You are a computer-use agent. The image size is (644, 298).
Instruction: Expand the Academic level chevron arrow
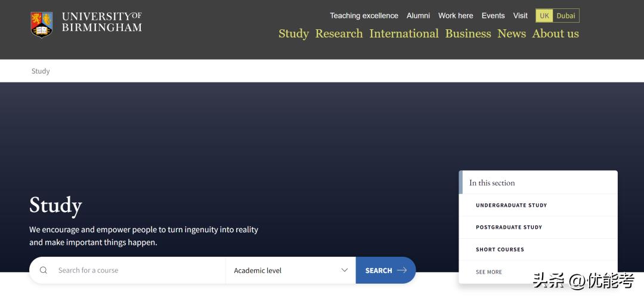[344, 271]
